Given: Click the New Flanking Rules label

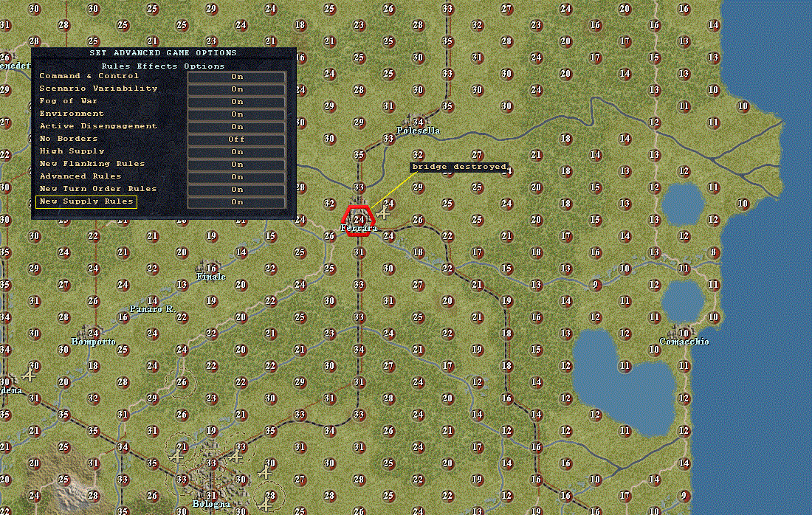Looking at the screenshot, I should coord(92,164).
